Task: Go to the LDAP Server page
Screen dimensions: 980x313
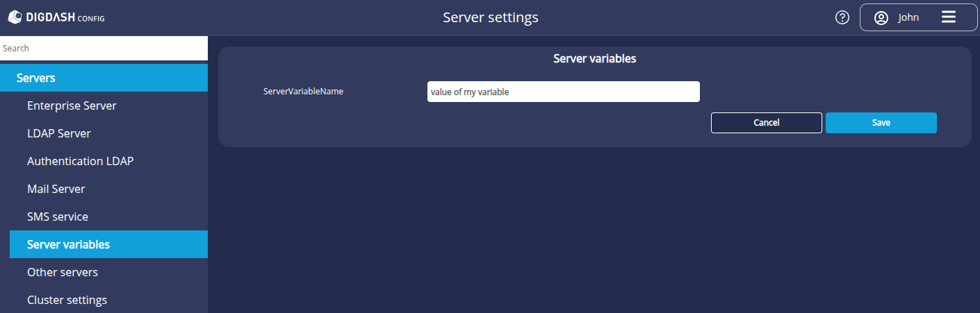Action: (59, 133)
